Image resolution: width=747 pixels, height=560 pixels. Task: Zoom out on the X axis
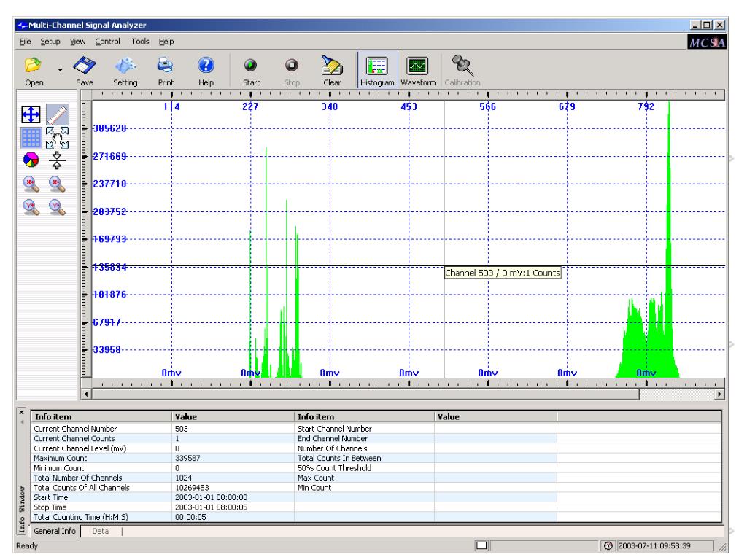(x=57, y=184)
